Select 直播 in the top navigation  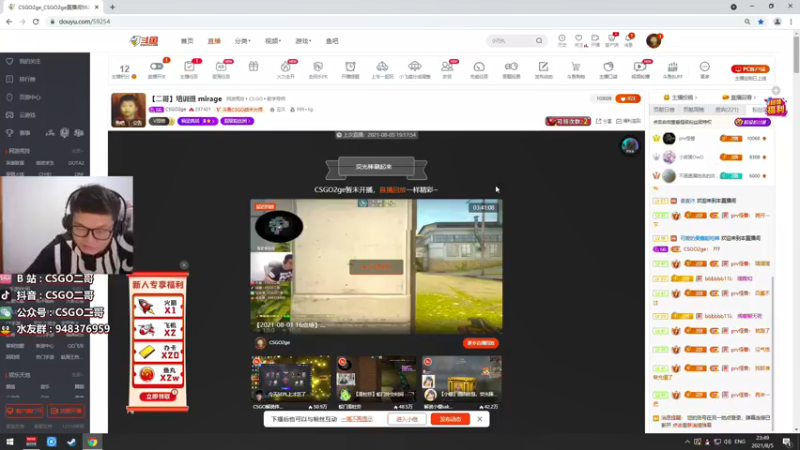(x=214, y=41)
